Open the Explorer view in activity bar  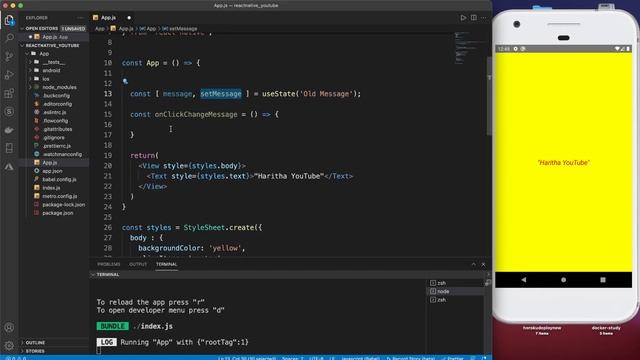coord(9,20)
